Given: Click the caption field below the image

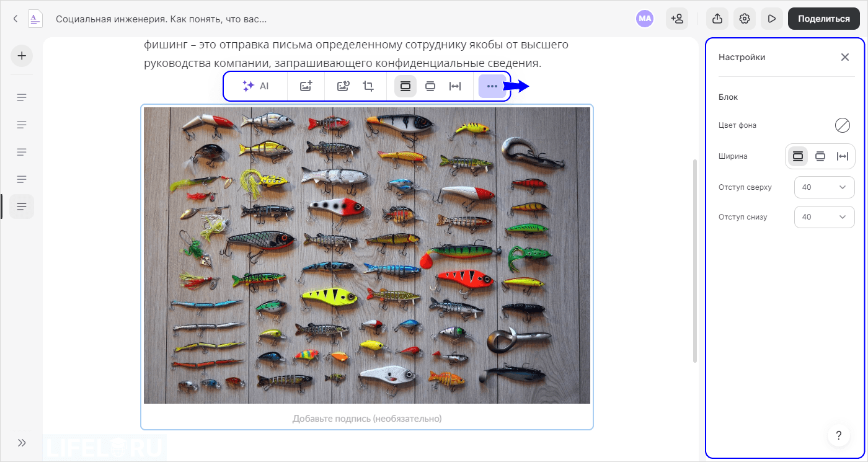Looking at the screenshot, I should click(366, 419).
